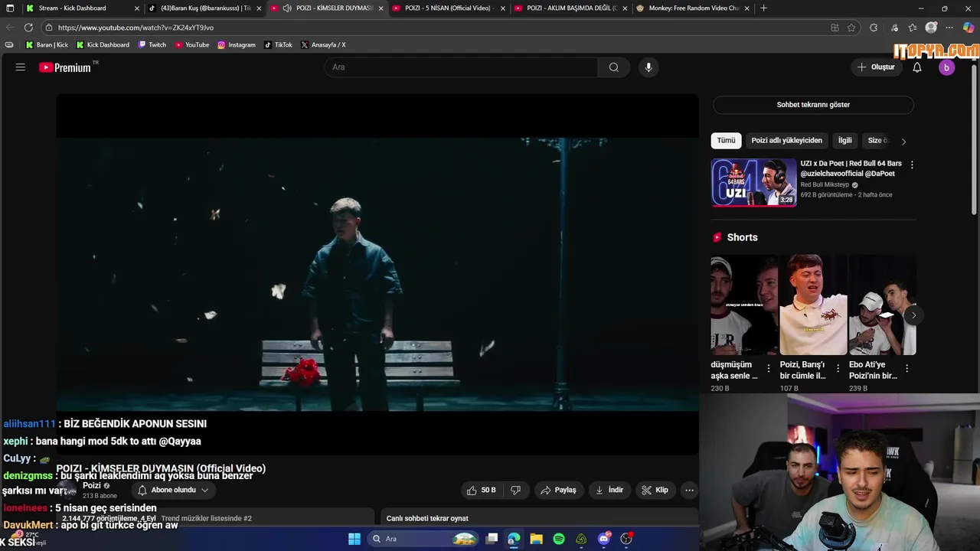This screenshot has width=980, height=551.
Task: Click the Oluştur create button
Action: (876, 67)
